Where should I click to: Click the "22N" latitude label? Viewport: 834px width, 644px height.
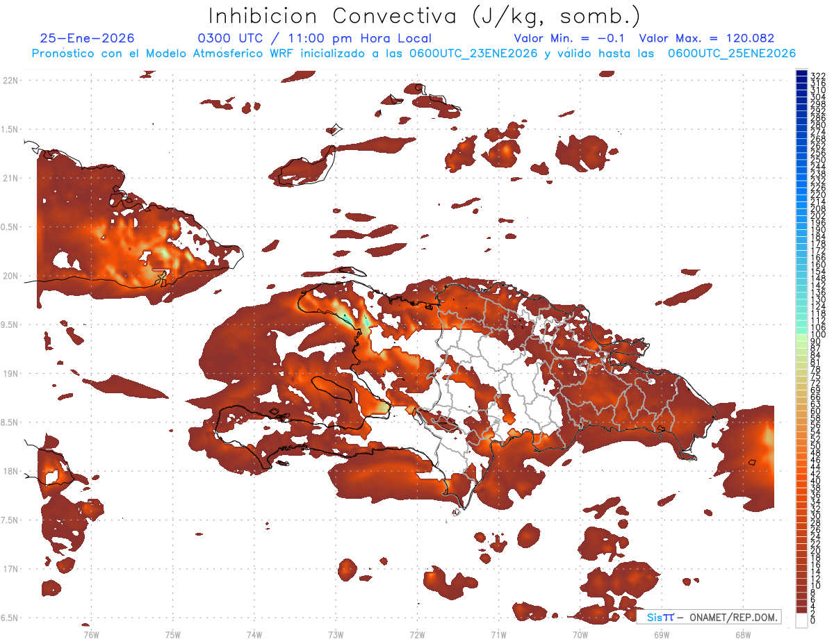pos(10,81)
